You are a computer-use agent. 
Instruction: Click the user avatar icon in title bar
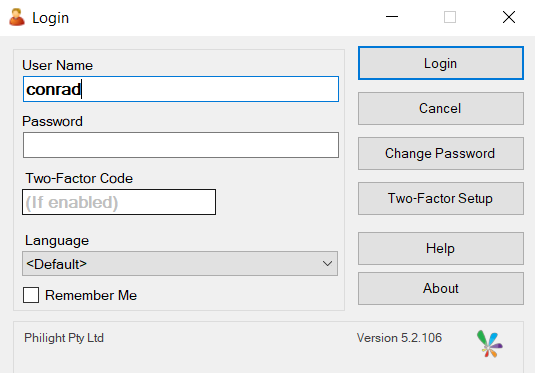17,17
